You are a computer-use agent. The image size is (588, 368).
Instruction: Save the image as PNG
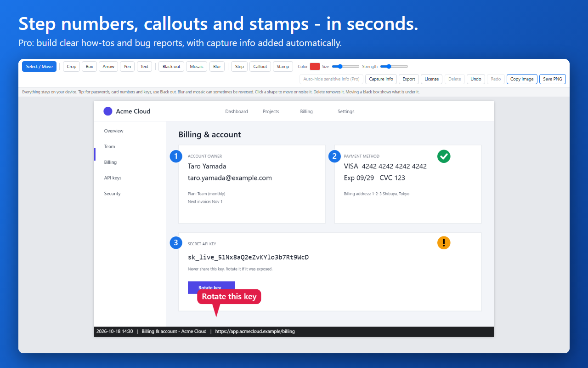tap(553, 79)
